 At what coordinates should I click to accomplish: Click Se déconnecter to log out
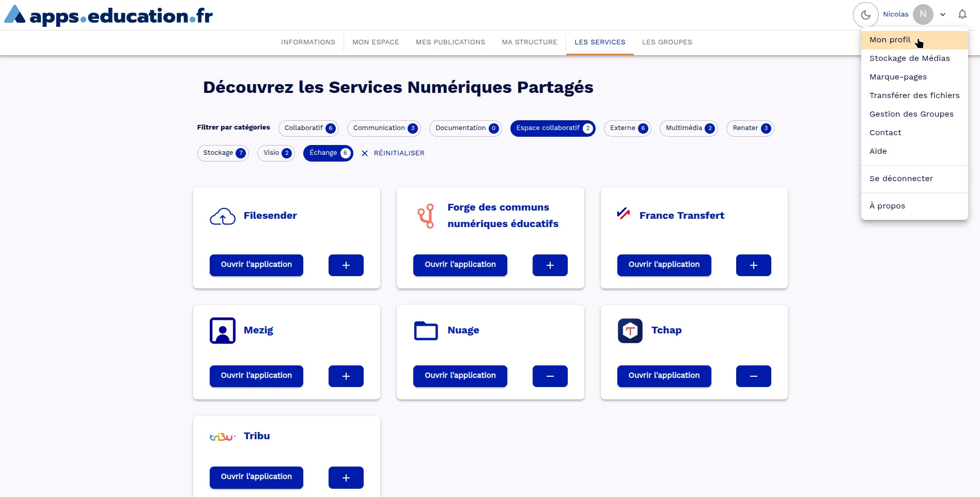[x=914, y=179]
